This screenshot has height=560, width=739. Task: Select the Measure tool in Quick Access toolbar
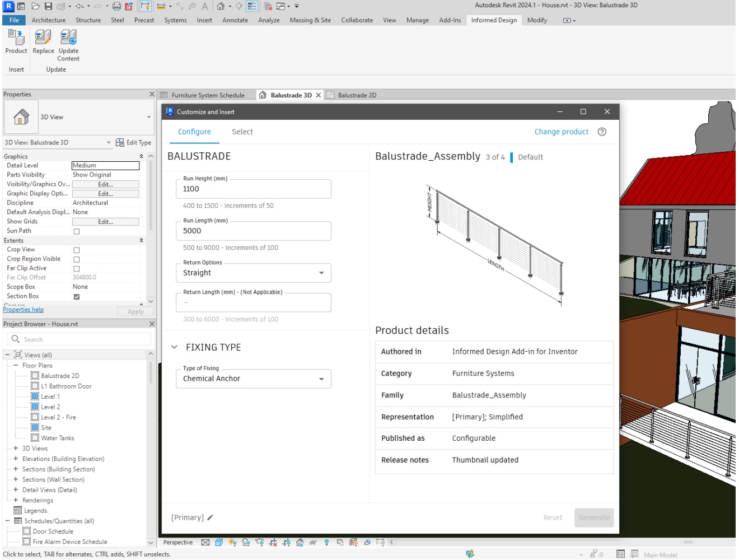click(161, 6)
